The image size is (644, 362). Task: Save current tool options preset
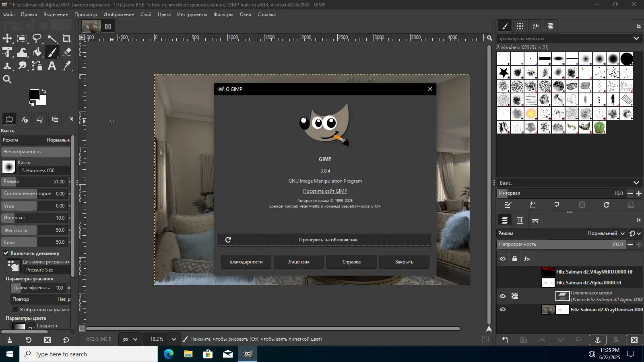(10, 340)
